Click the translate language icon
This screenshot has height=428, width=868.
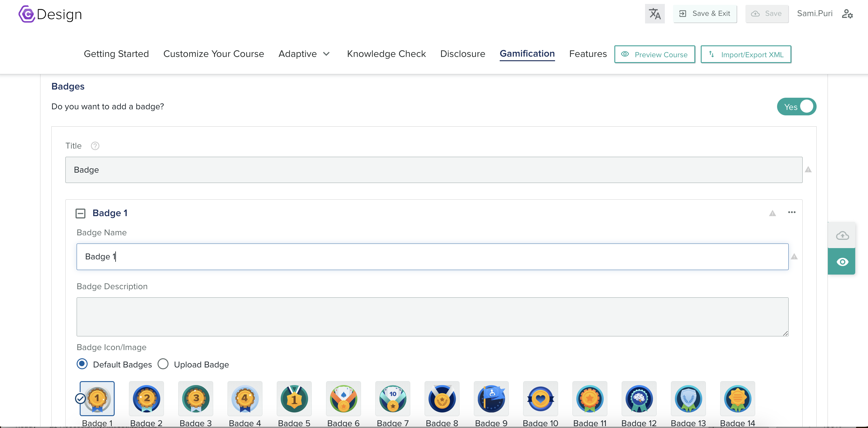pyautogui.click(x=654, y=14)
